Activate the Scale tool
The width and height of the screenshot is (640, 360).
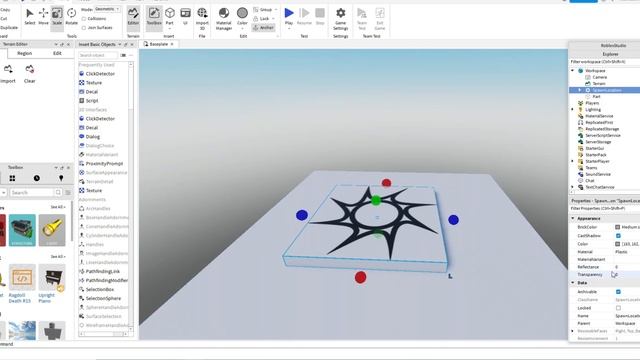tap(57, 16)
